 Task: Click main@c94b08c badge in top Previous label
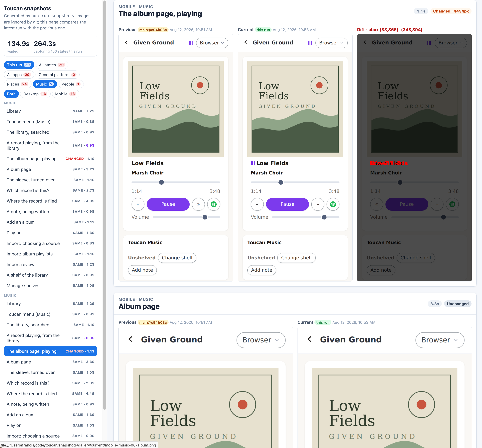tap(153, 30)
